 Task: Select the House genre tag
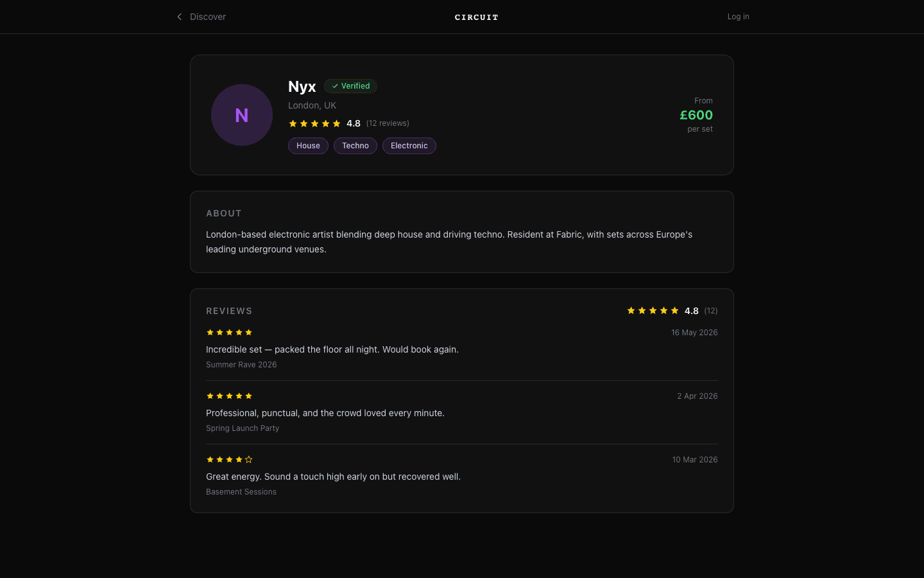[308, 146]
